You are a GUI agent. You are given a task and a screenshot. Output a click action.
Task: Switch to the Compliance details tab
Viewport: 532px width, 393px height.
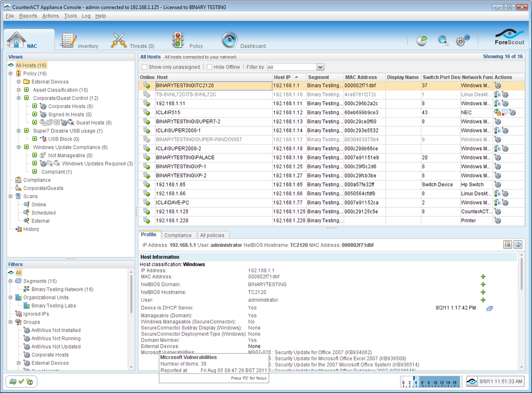tap(178, 235)
